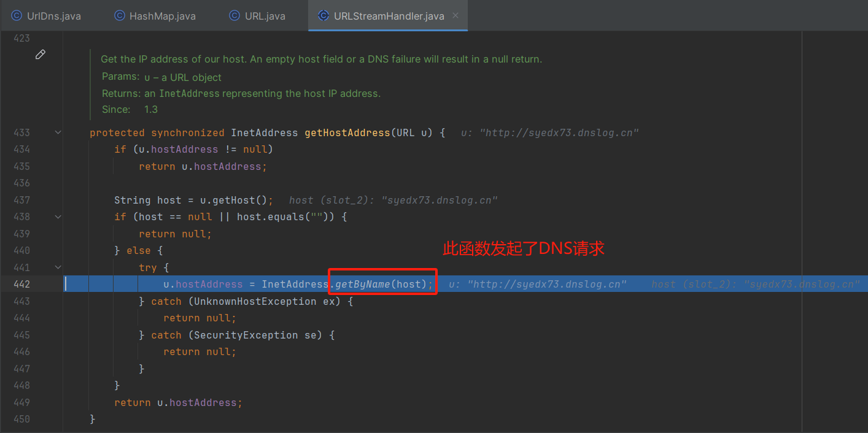Click the URLStreamHandler.java class file icon
Image resolution: width=868 pixels, height=433 pixels.
323,16
